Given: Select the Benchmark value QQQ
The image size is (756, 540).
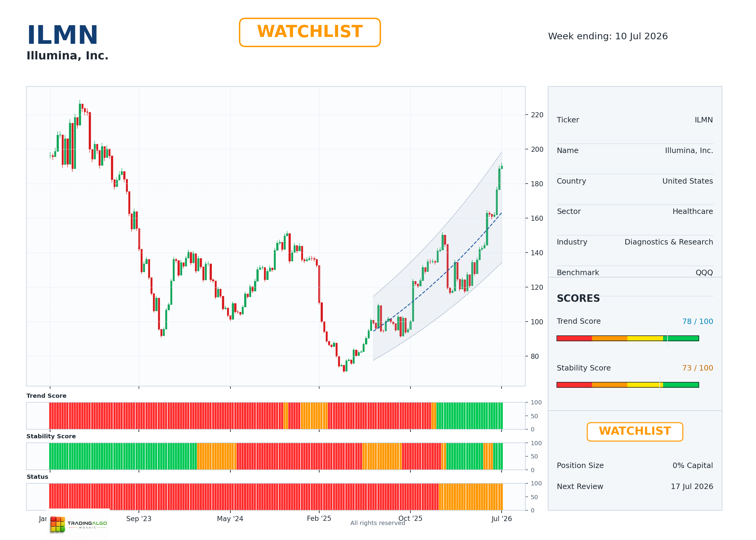Looking at the screenshot, I should [704, 273].
